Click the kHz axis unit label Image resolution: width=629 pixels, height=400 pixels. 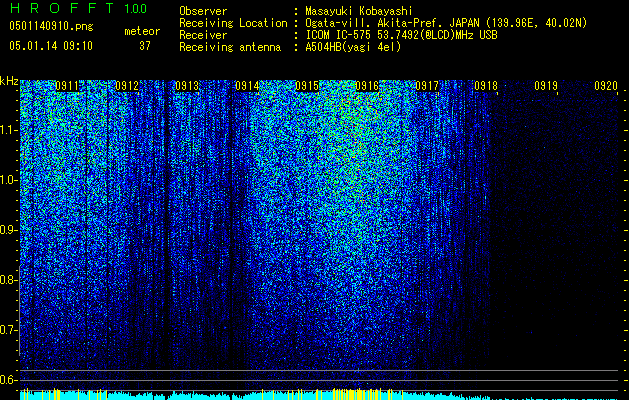(x=9, y=81)
